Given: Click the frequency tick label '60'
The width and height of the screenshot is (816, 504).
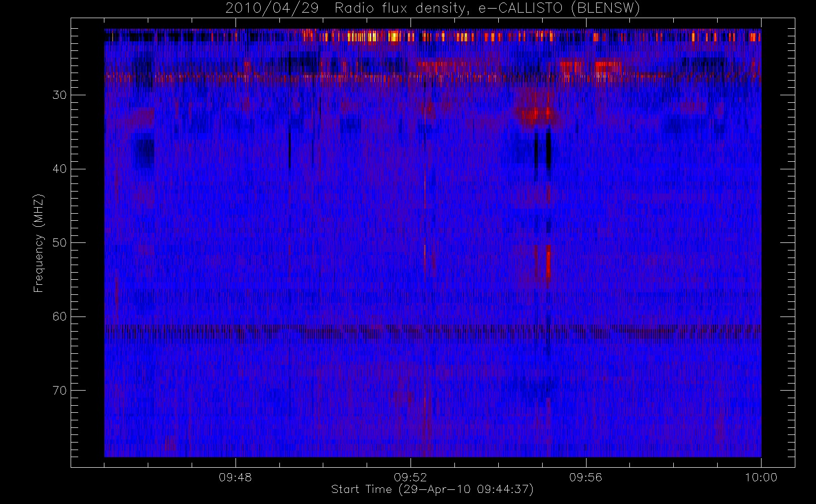Looking at the screenshot, I should [60, 317].
